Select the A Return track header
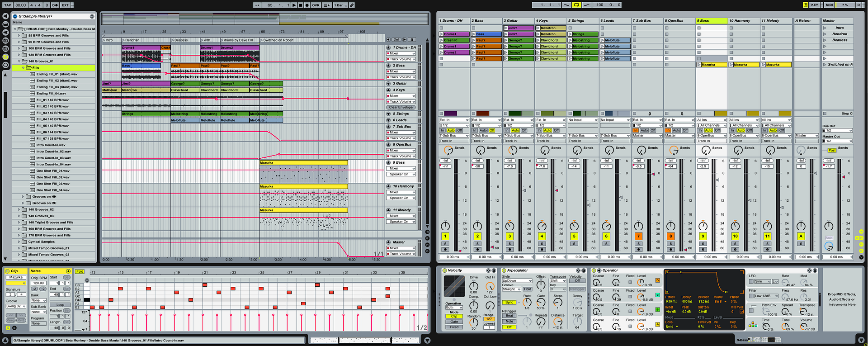 pos(806,21)
